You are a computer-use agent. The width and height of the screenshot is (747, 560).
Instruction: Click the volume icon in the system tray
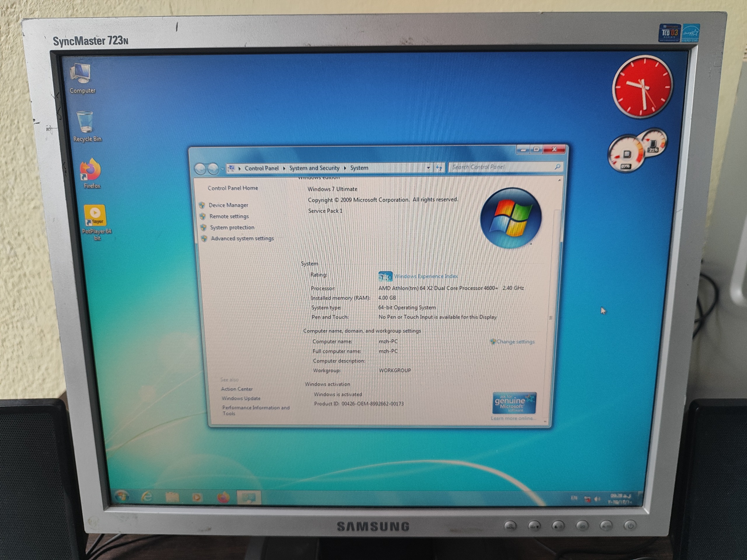point(597,499)
